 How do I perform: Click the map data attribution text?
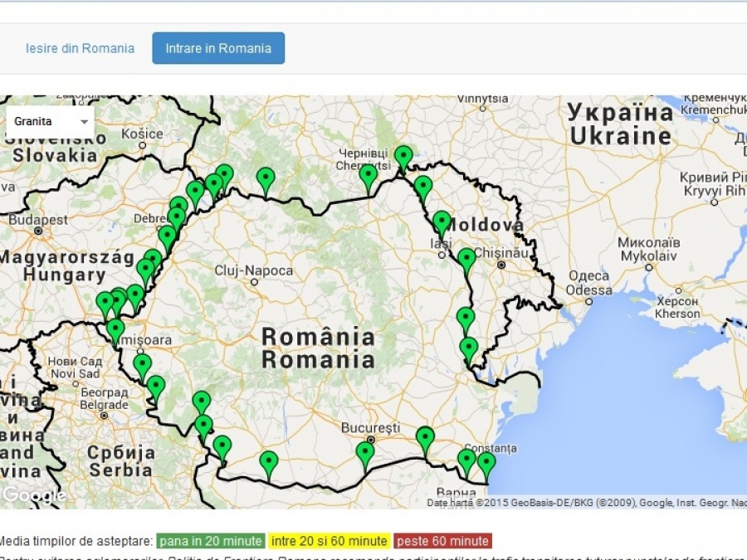(587, 503)
